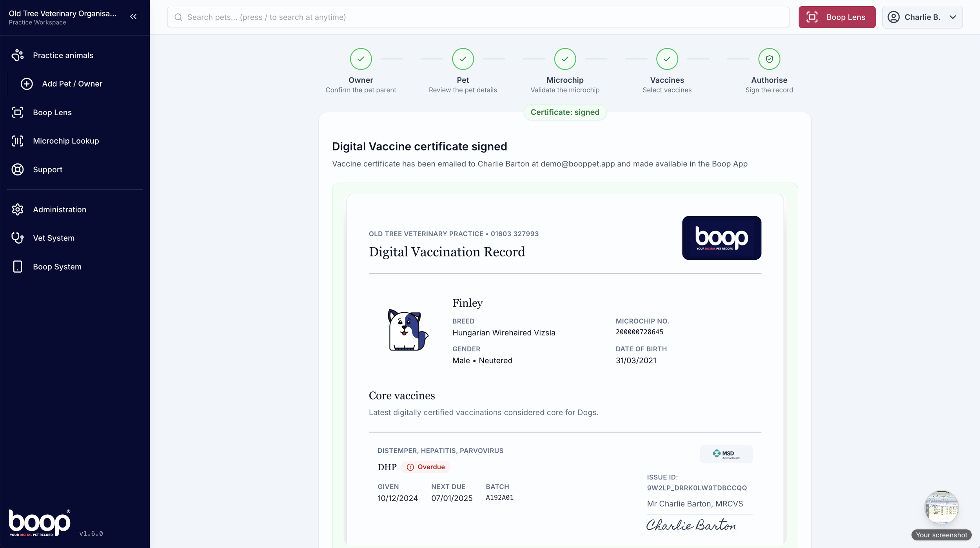The image size is (980, 548).
Task: Click the Pet step checkmark circle
Action: 463,59
